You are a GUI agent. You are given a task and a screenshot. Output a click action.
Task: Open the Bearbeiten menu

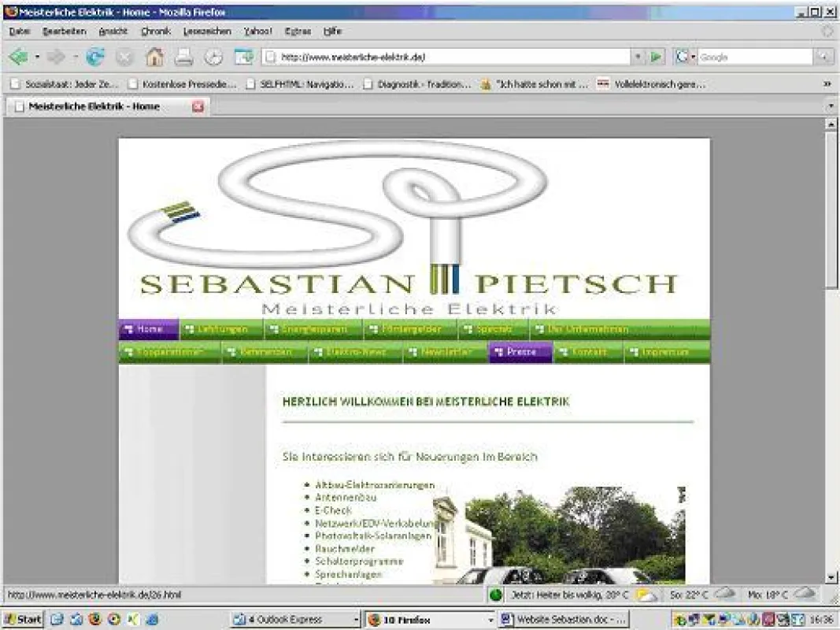pyautogui.click(x=65, y=31)
